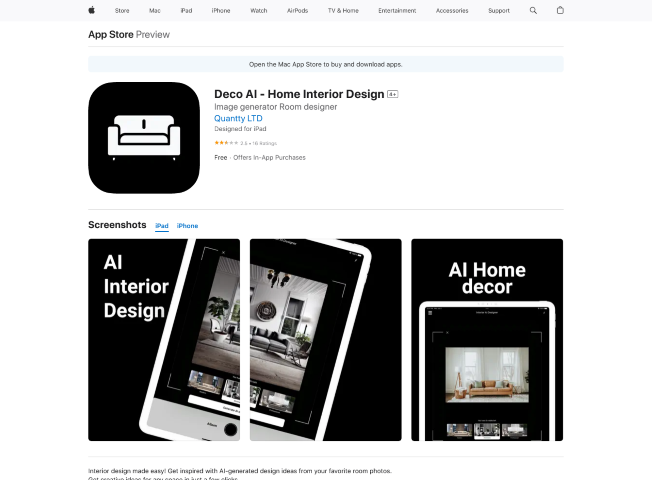This screenshot has width=652, height=480.
Task: Click the Deco AI - Home Interior Design title
Action: tap(299, 94)
